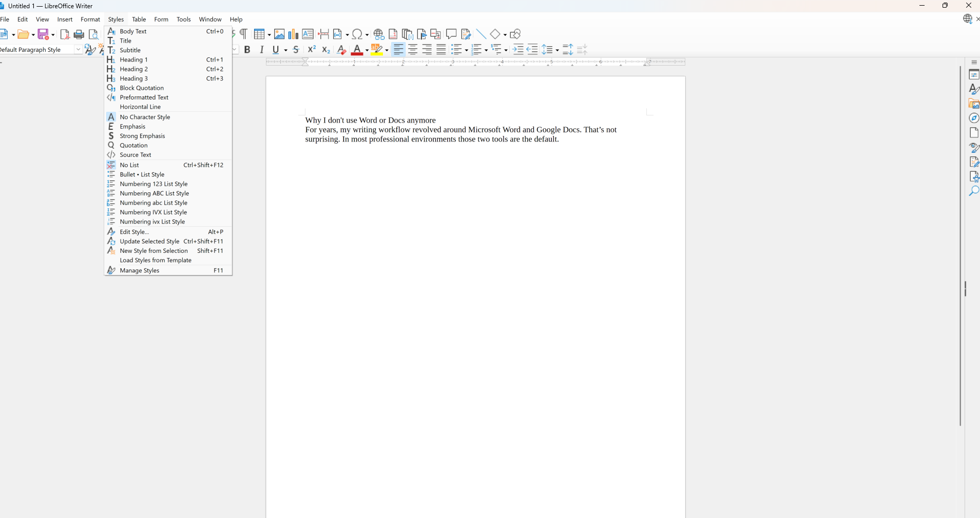Viewport: 980px width, 518px height.
Task: Open save options dropdown arrow
Action: click(52, 35)
